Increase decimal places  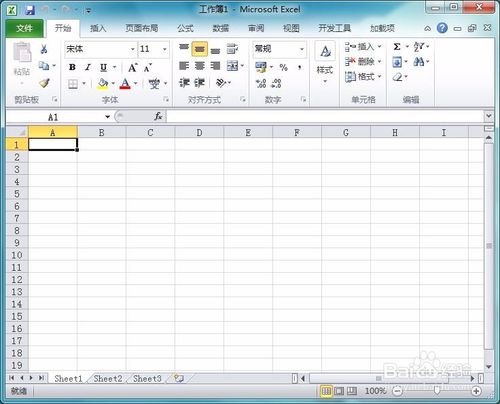(x=261, y=83)
